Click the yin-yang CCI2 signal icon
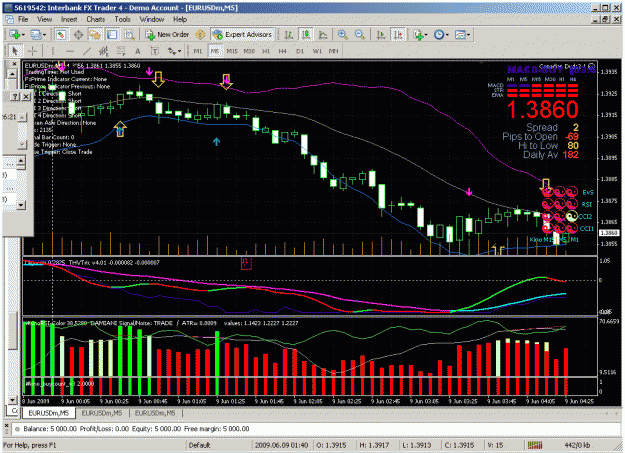The image size is (625, 453). (571, 217)
